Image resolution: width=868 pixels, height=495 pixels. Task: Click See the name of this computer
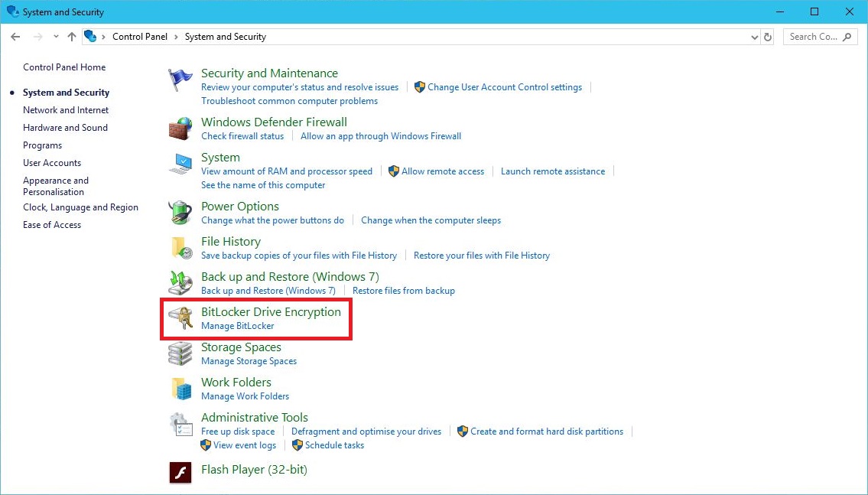click(263, 185)
